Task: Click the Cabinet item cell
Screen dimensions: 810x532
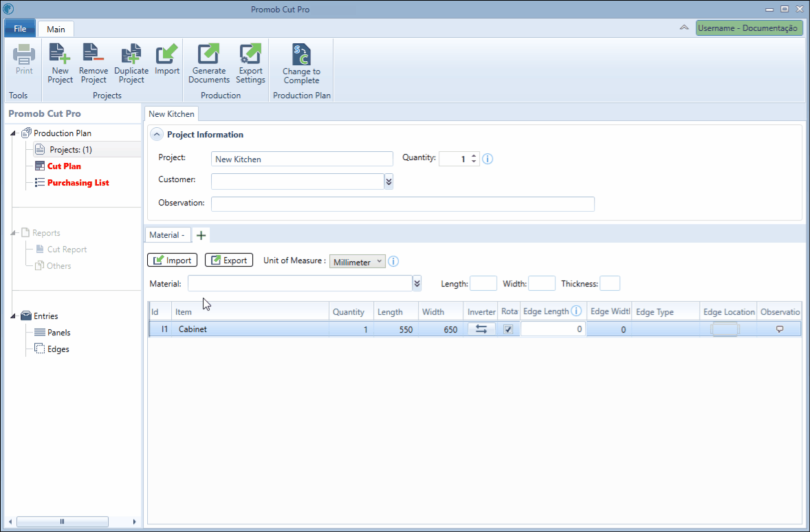Action: click(x=250, y=329)
